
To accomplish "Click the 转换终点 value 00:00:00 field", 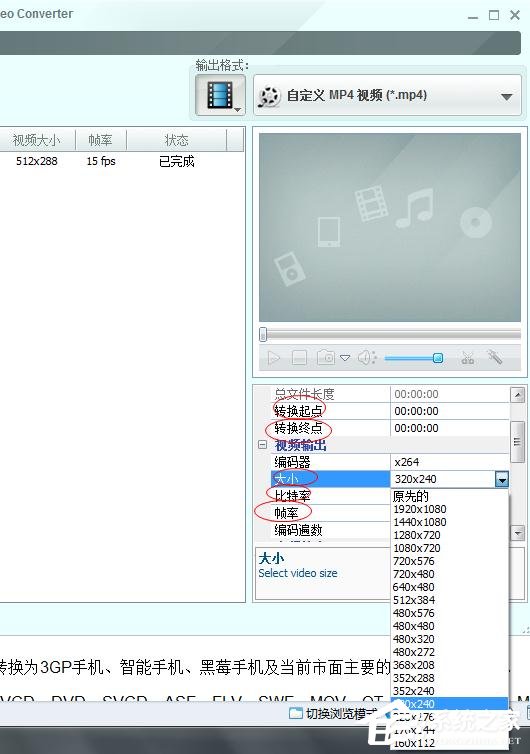I will click(450, 428).
